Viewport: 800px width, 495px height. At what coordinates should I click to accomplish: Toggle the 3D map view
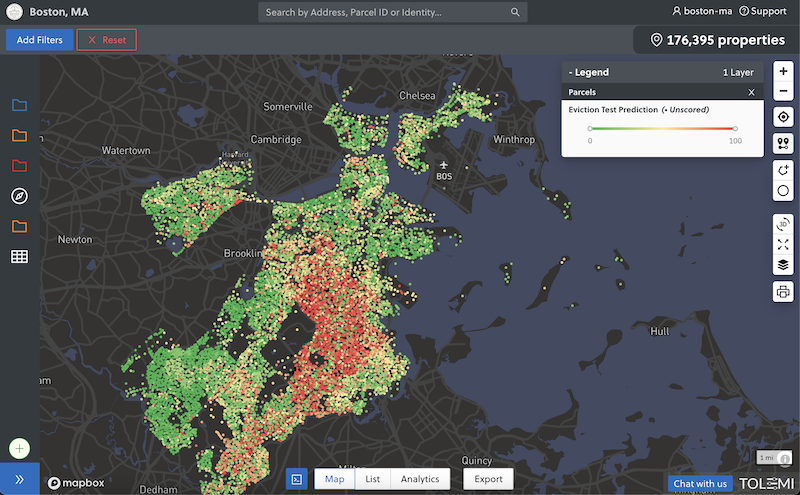click(x=783, y=224)
